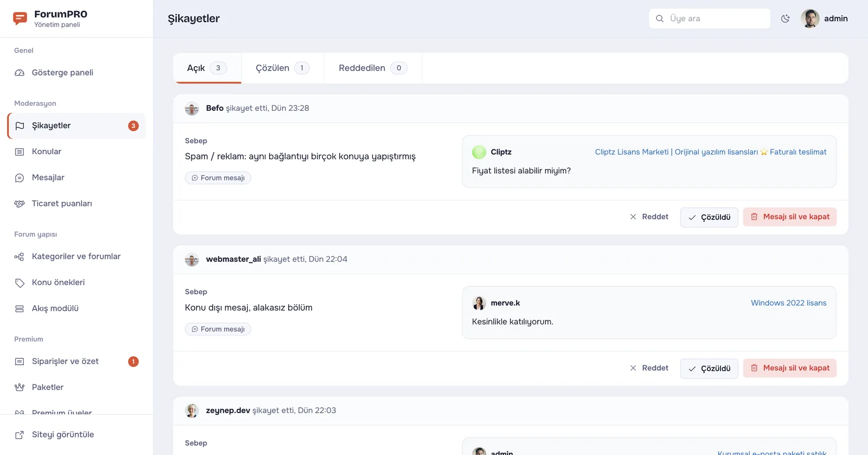Open Cliptz Lisans Marketi thread link
This screenshot has width=868, height=455.
[x=711, y=152]
